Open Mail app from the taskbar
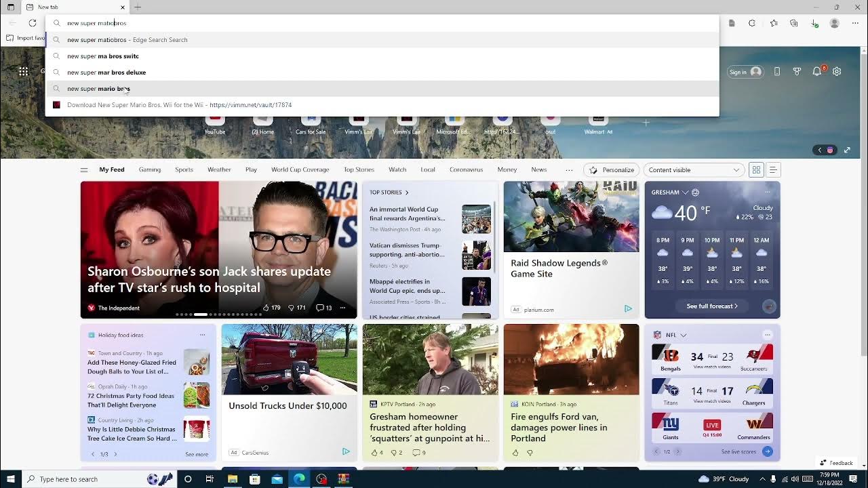The height and width of the screenshot is (488, 868). coord(277,479)
